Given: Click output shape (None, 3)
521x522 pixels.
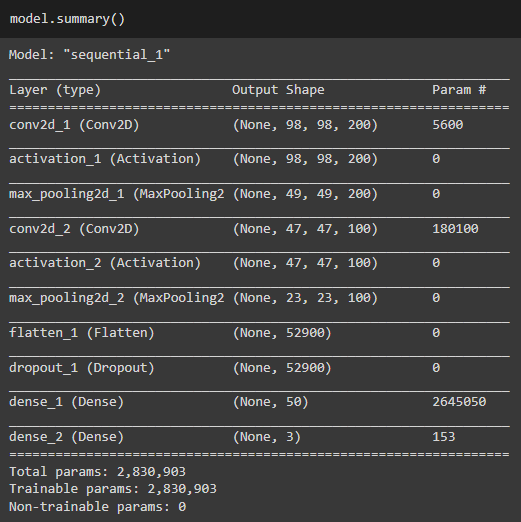Looking at the screenshot, I should (x=267, y=437).
